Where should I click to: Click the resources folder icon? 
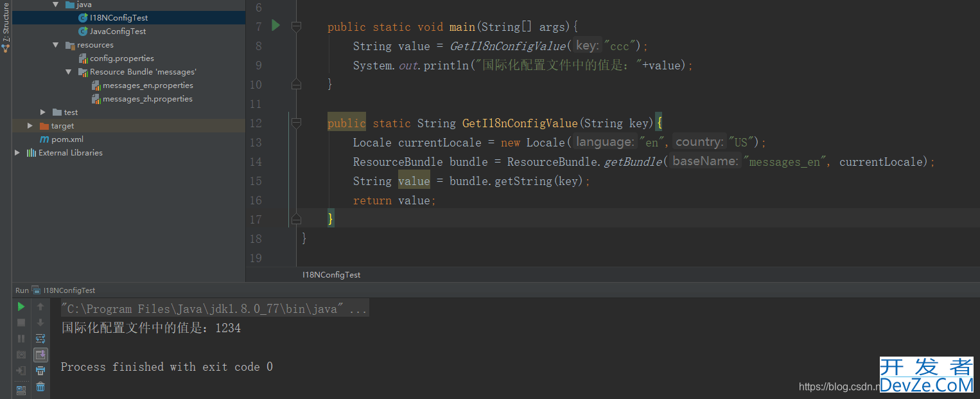click(70, 45)
